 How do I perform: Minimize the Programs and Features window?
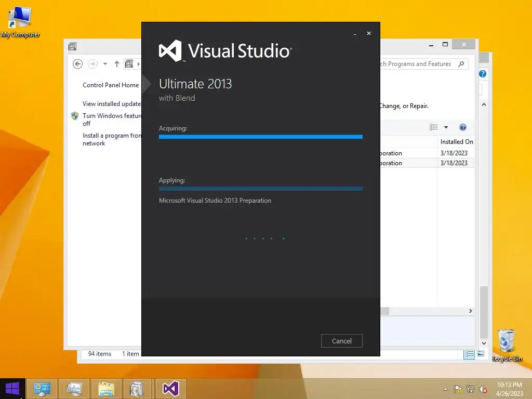tap(431, 45)
